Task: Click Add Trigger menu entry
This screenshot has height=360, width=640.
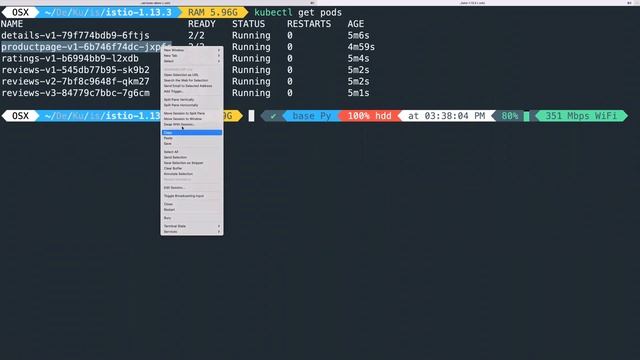Action: click(192, 91)
